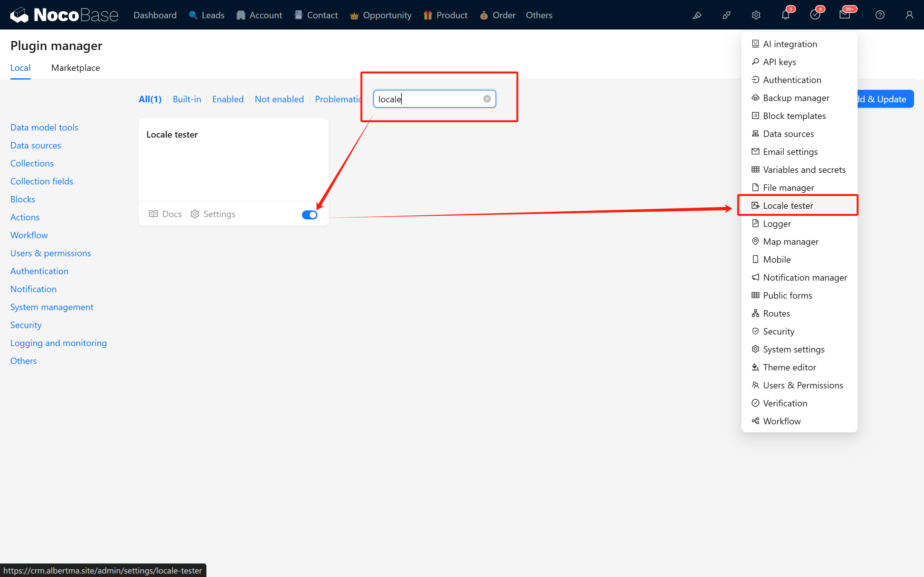Disable the Locale tester plugin toggle
The height and width of the screenshot is (577, 924).
pyautogui.click(x=309, y=215)
